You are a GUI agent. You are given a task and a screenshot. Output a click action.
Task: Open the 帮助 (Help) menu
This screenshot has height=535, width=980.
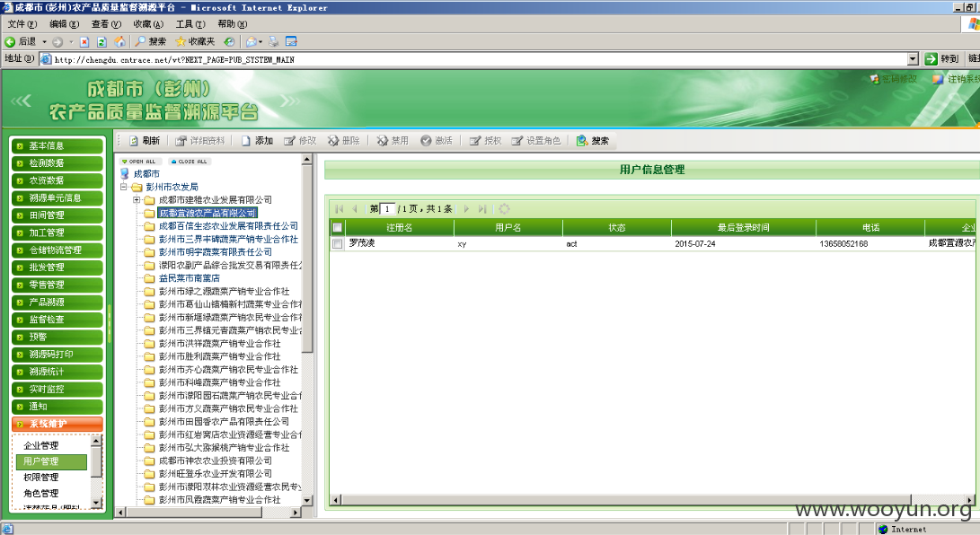233,23
